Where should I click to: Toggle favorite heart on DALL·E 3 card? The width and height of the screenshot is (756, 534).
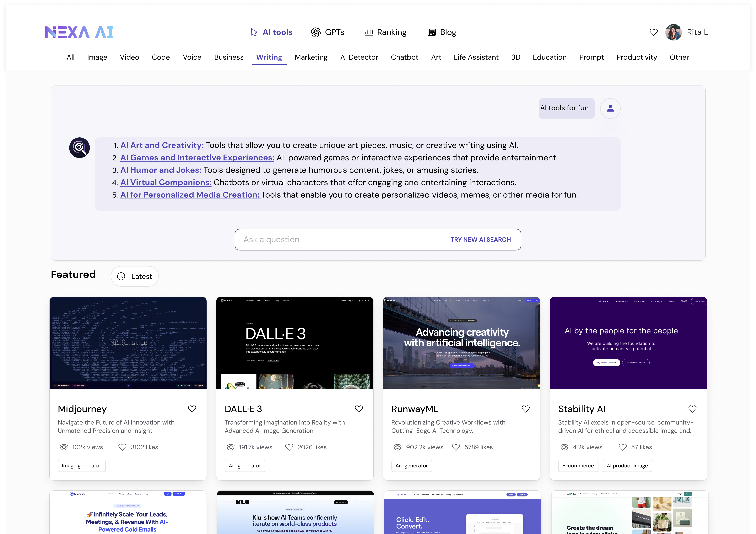coord(359,409)
